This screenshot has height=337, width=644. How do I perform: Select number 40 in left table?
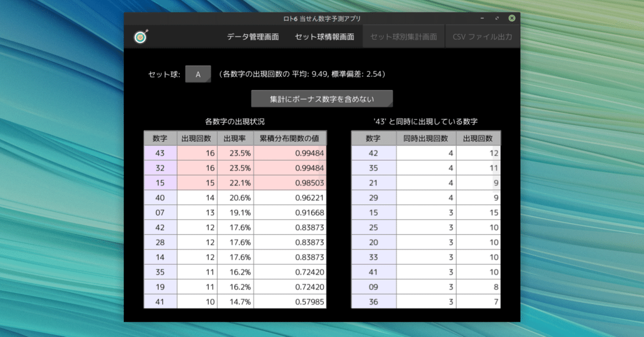(160, 197)
